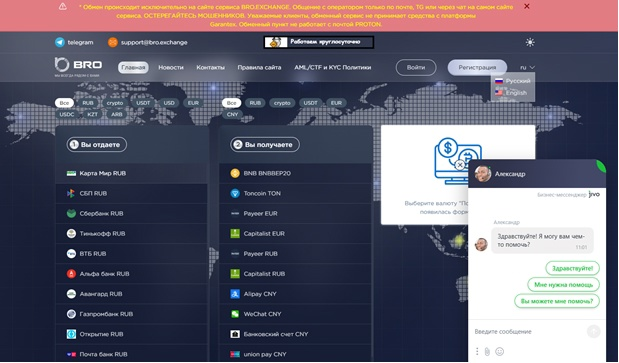Click the orange support email icon
The width and height of the screenshot is (619, 363).
point(113,42)
